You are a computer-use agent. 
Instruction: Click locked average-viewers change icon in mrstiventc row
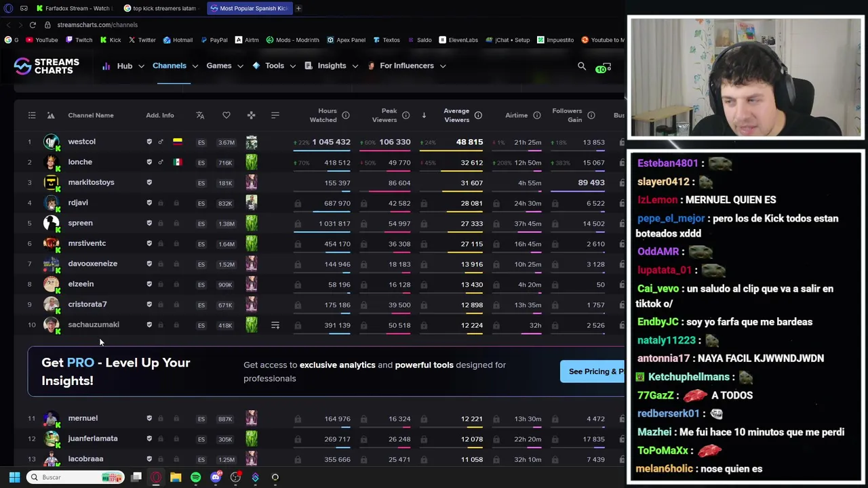(x=424, y=244)
